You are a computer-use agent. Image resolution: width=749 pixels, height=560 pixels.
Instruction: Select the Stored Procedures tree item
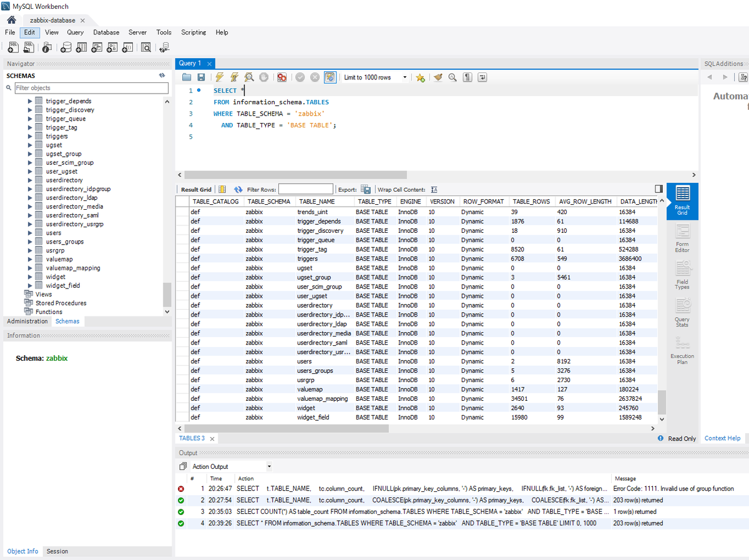(61, 303)
